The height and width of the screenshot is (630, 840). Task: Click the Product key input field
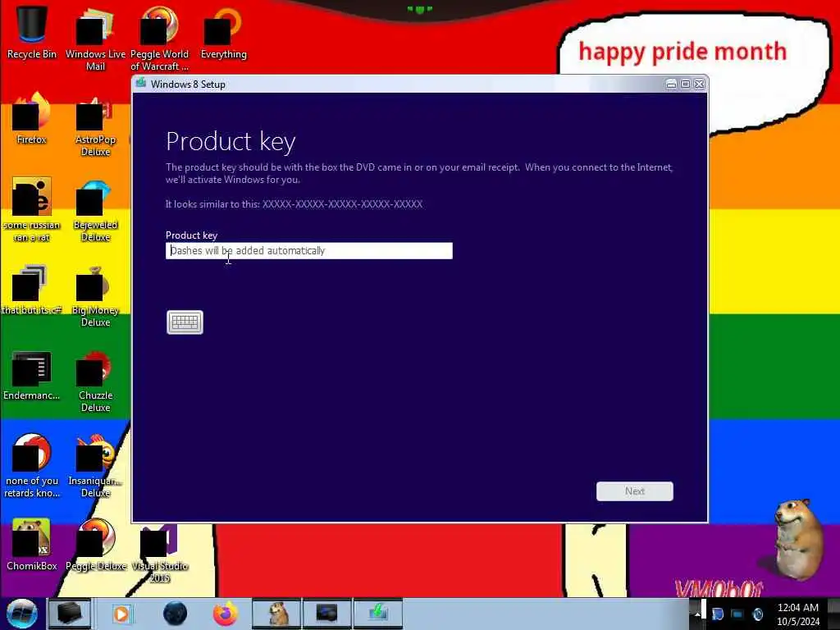click(x=309, y=251)
